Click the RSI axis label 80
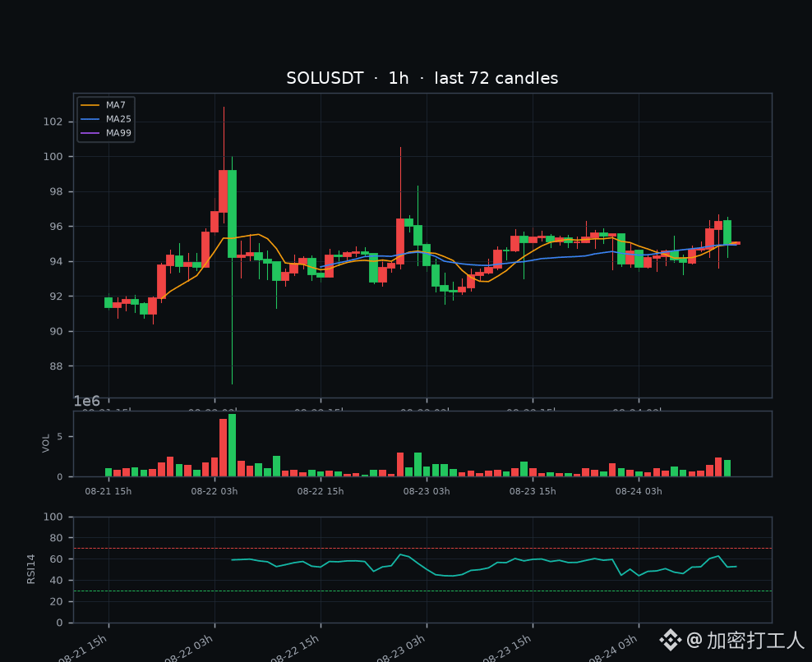 (56, 538)
